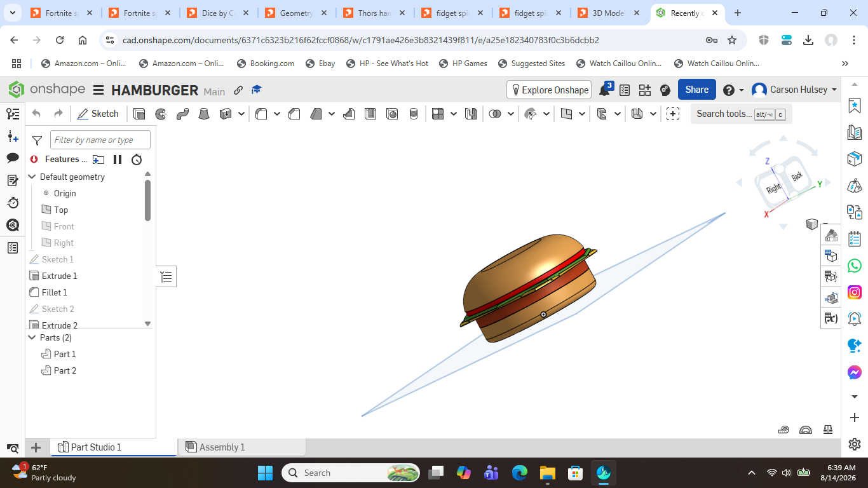Viewport: 868px width, 488px height.
Task: Click the Redo arrow
Action: coord(58,114)
